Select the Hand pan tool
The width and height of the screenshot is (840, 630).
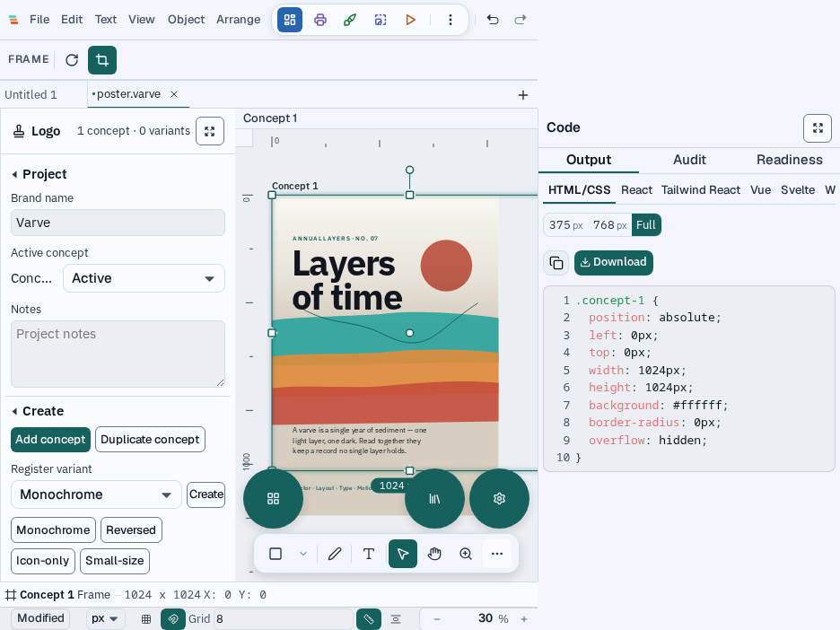pyautogui.click(x=434, y=554)
